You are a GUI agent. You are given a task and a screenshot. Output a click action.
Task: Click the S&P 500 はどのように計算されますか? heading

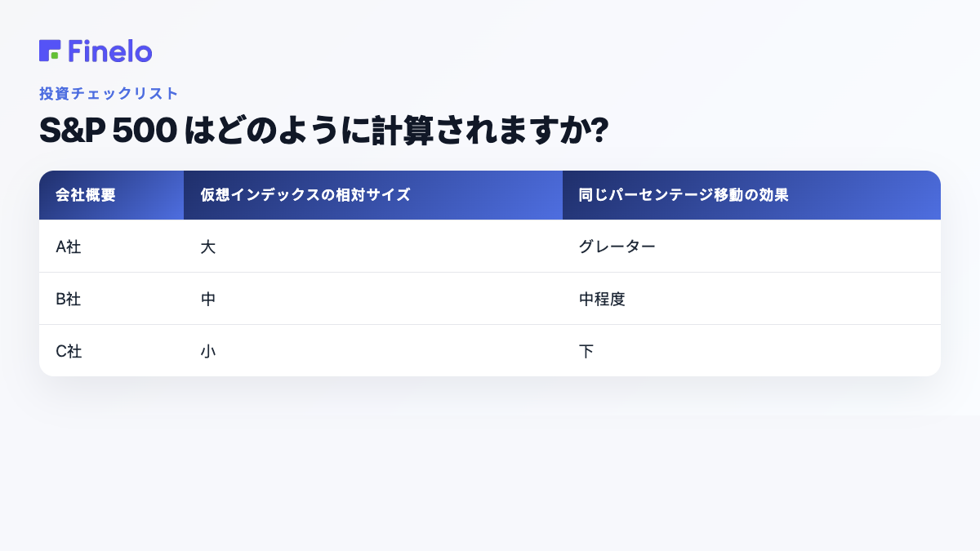[324, 131]
